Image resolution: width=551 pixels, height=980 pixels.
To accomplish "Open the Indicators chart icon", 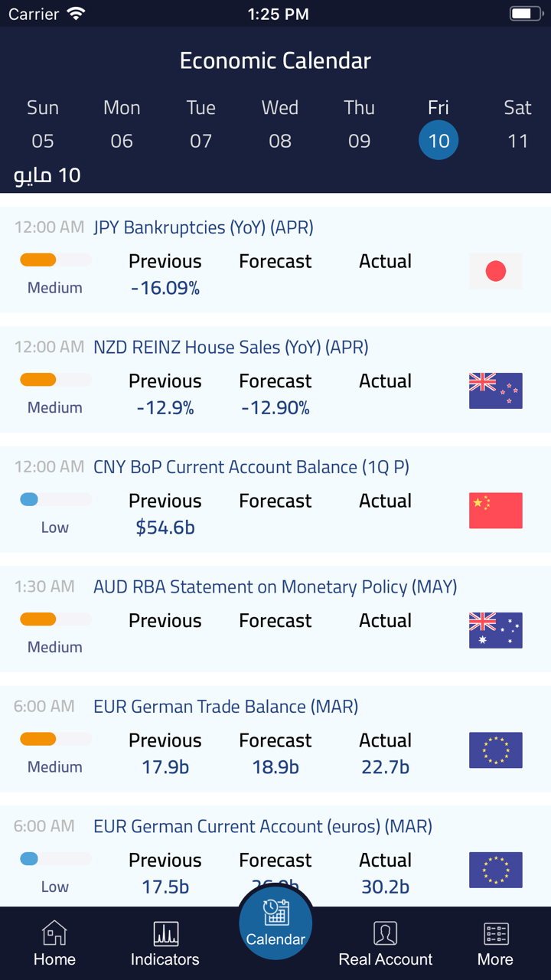I will click(165, 934).
